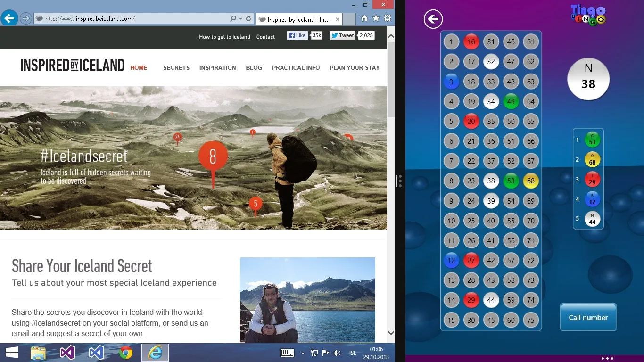Select red ball 27 on board
644x362 pixels.
(471, 260)
